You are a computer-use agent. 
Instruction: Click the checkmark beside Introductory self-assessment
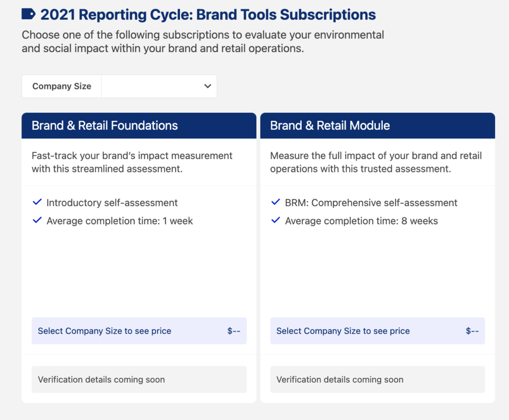pos(37,202)
